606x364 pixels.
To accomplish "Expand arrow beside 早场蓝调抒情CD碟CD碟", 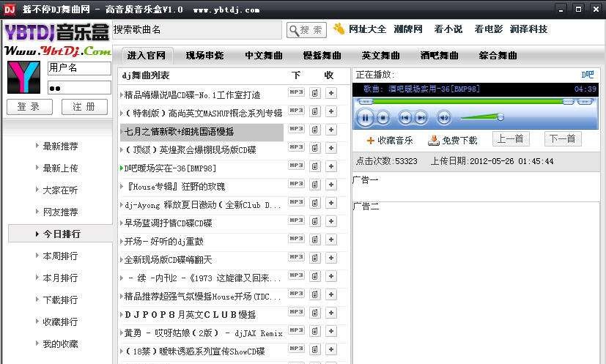I will point(122,223).
